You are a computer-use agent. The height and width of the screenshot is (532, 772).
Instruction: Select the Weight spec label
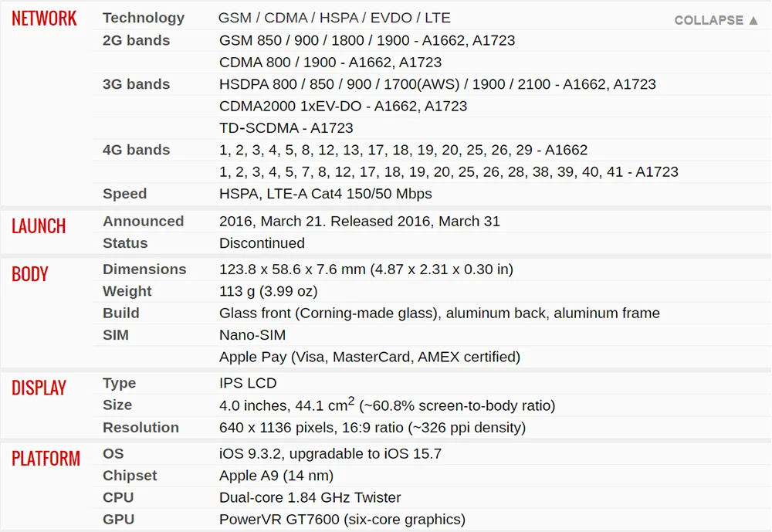pos(127,291)
